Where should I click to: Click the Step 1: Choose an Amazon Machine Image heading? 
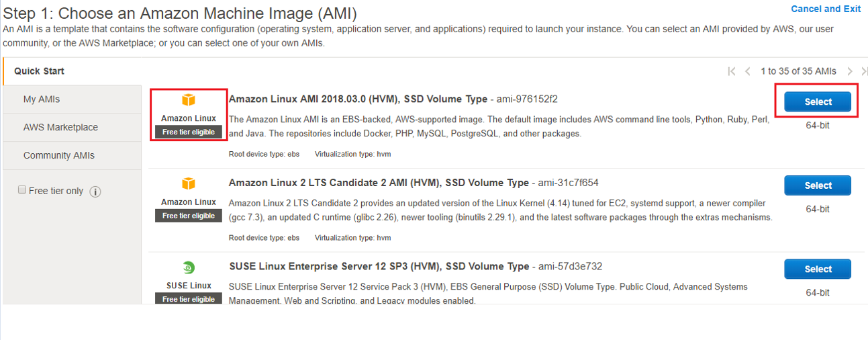pos(180,13)
